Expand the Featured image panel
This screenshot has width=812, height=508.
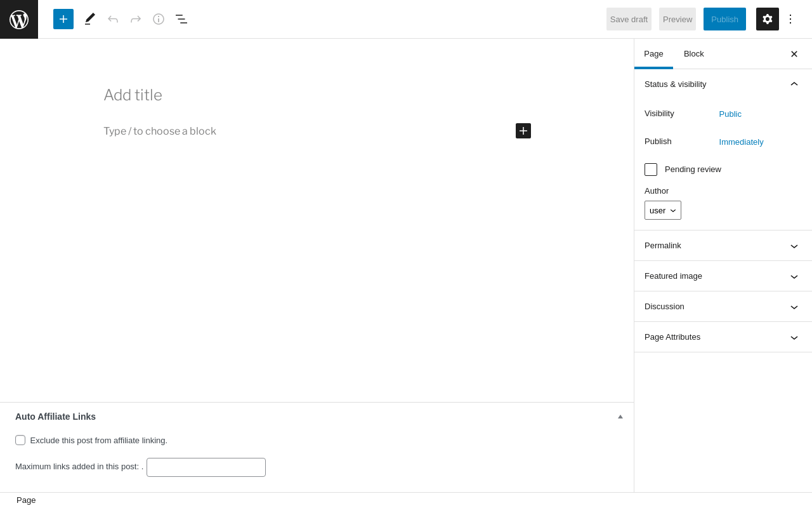pyautogui.click(x=723, y=276)
